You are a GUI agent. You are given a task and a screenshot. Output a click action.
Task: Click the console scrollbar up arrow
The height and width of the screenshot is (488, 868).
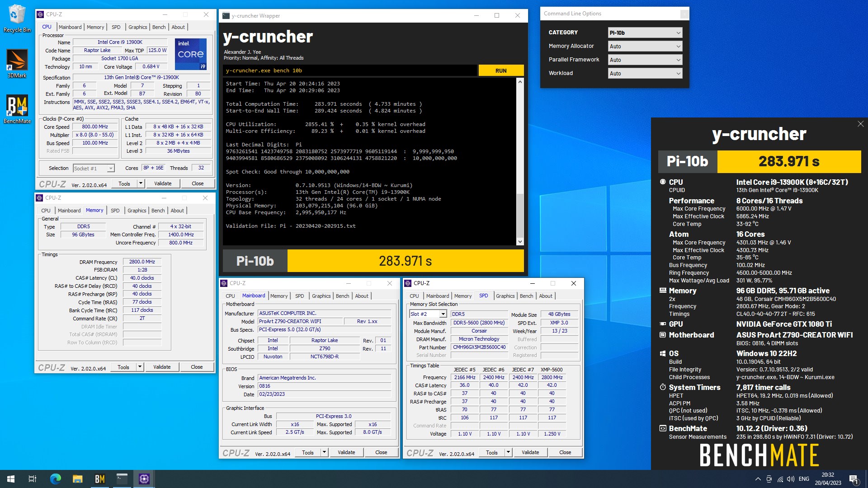(x=520, y=82)
